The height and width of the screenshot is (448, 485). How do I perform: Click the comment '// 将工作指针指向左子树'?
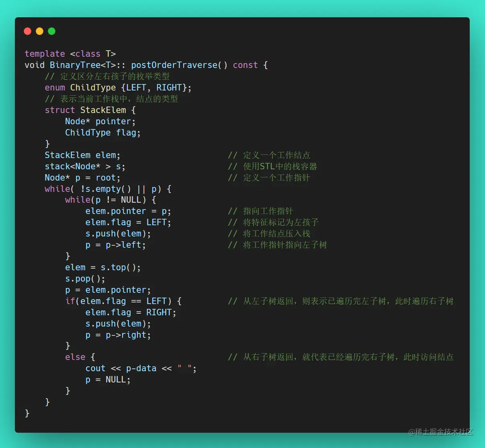(277, 245)
